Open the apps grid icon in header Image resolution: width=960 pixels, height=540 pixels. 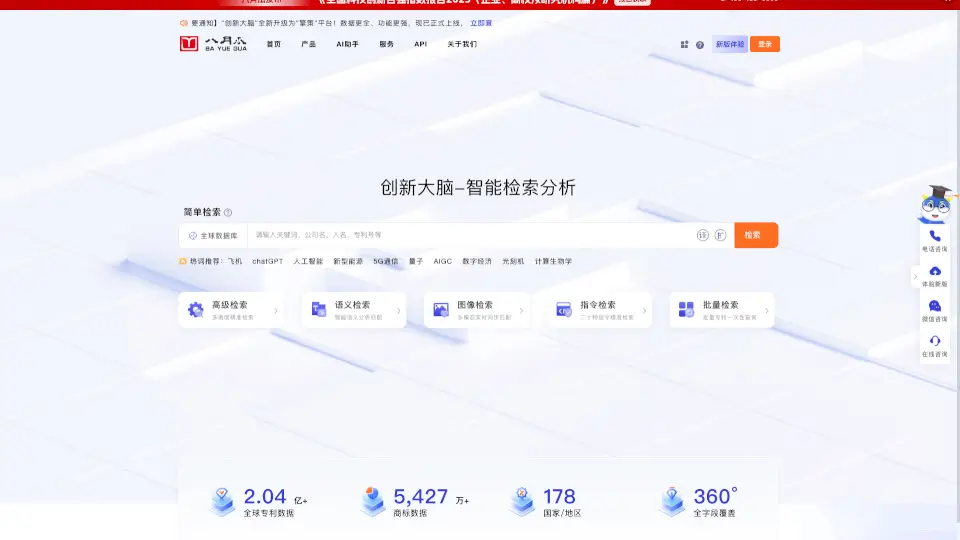(684, 45)
